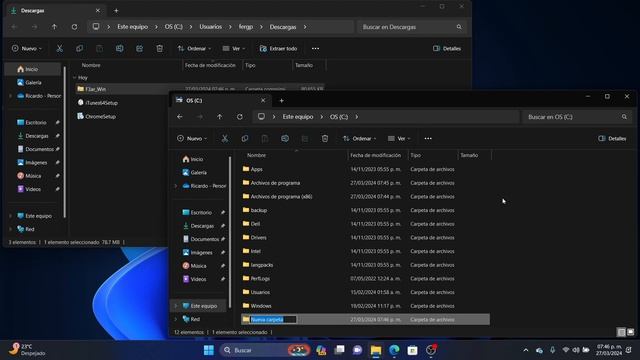The height and width of the screenshot is (360, 640).
Task: Cut selection in Descargas window toolbar
Action: tap(59, 49)
